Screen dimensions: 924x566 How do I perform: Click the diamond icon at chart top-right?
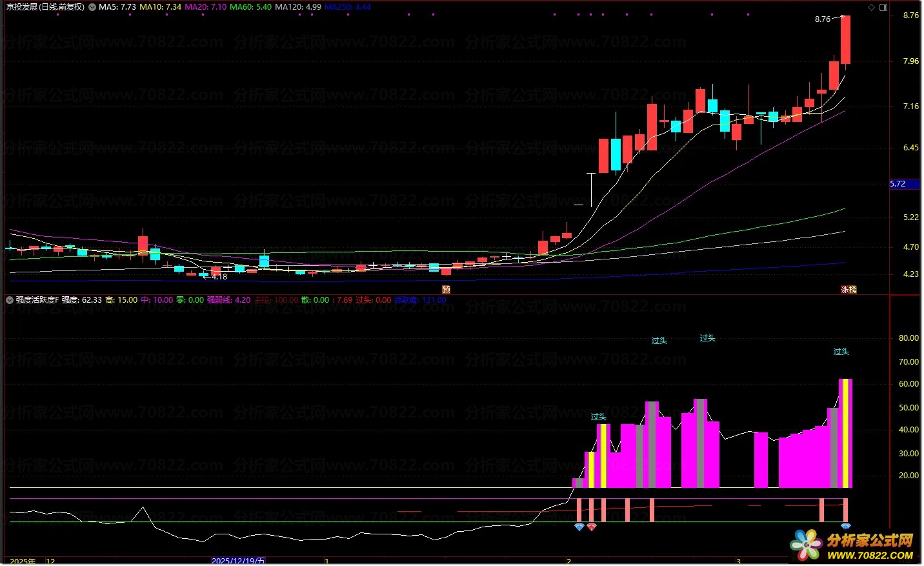(x=871, y=7)
